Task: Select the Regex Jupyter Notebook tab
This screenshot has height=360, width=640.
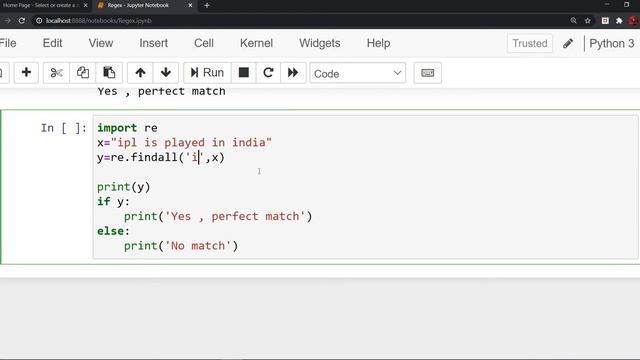Action: click(x=139, y=5)
